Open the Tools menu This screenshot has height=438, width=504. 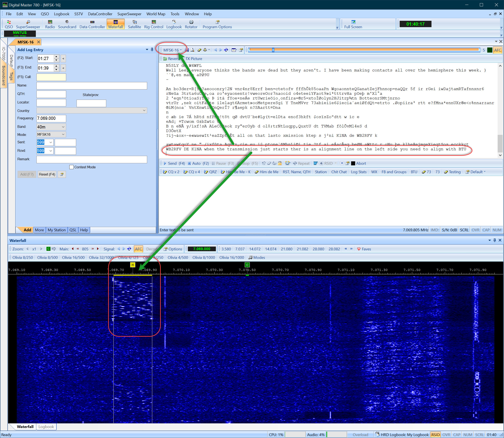click(x=175, y=14)
